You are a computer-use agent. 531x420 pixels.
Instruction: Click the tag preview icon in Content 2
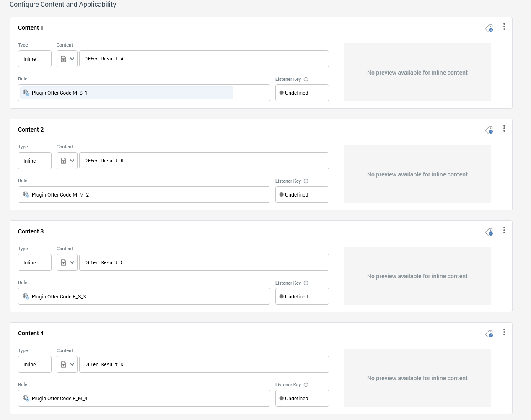click(489, 130)
